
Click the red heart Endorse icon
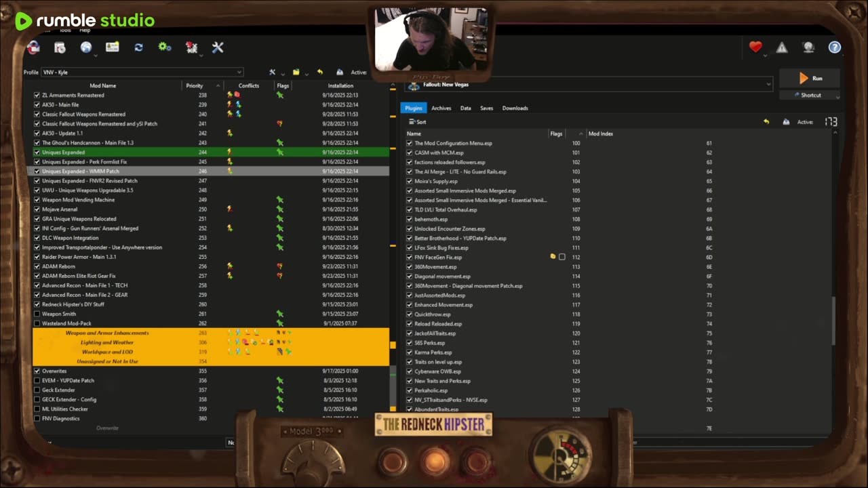(755, 47)
